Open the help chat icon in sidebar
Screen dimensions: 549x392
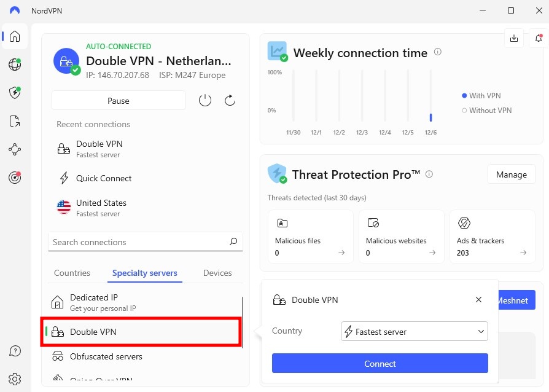coord(15,351)
